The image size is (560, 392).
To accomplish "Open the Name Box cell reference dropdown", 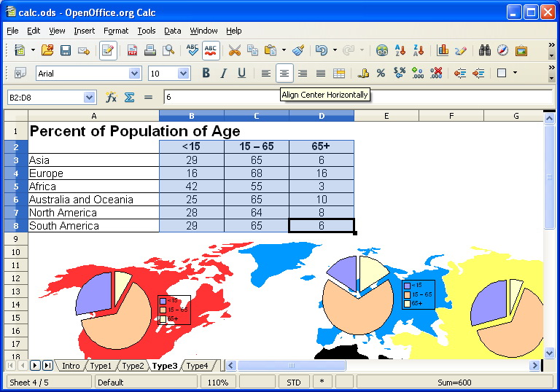I will click(90, 97).
